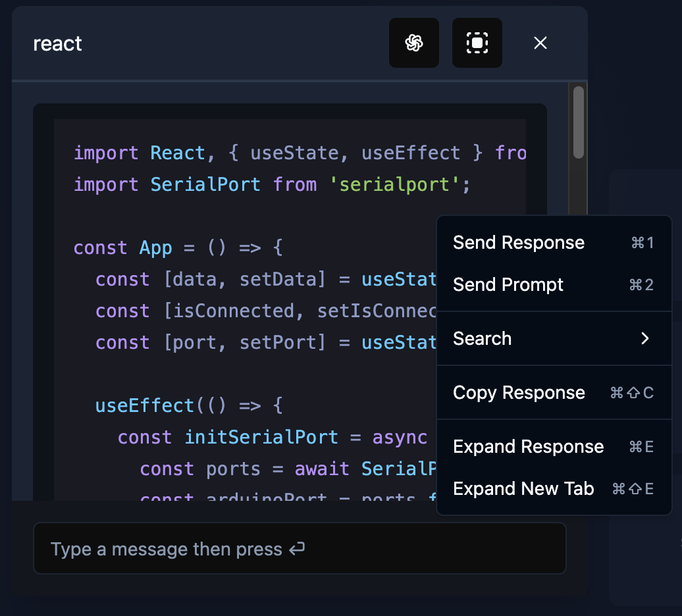Click the vertical scrollbar thumb
The width and height of the screenshot is (682, 616).
578,122
